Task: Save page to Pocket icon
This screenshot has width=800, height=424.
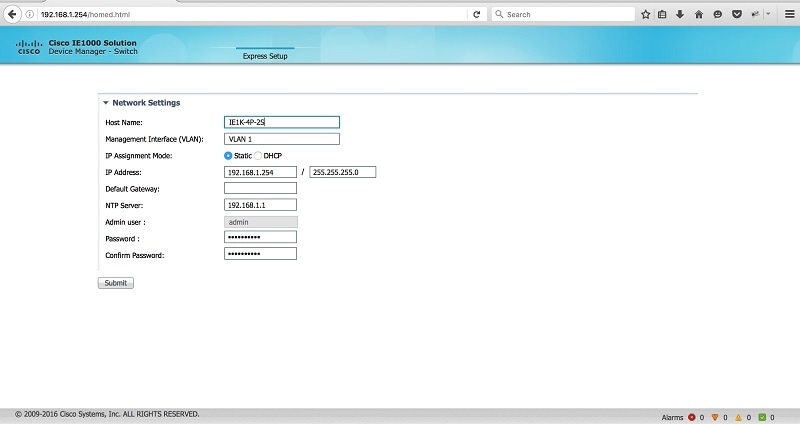Action: point(737,14)
